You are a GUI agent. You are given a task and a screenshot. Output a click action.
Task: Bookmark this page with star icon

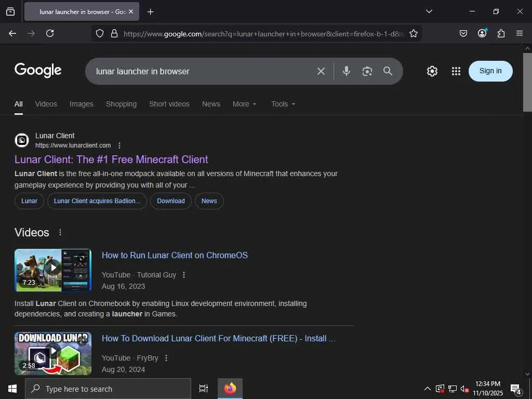coord(413,33)
